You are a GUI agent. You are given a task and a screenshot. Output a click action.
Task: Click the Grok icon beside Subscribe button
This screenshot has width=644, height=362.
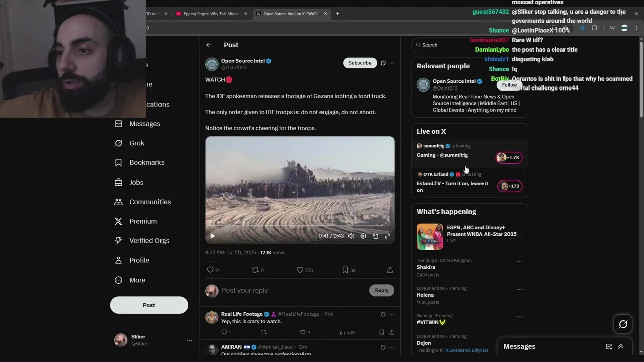click(x=383, y=63)
